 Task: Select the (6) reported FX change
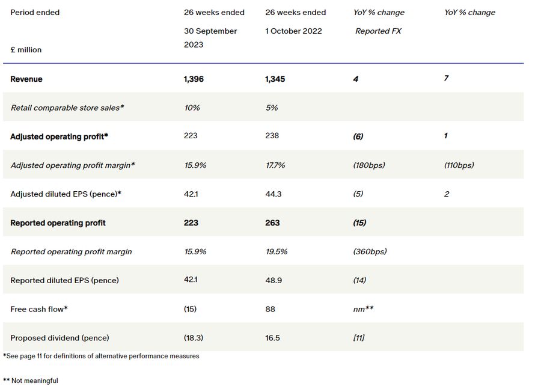coord(358,136)
